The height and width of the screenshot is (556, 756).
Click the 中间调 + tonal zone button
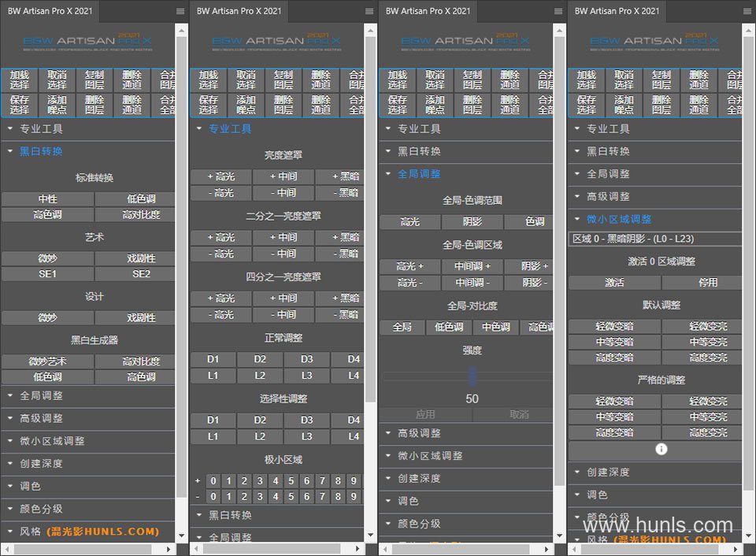click(x=472, y=266)
